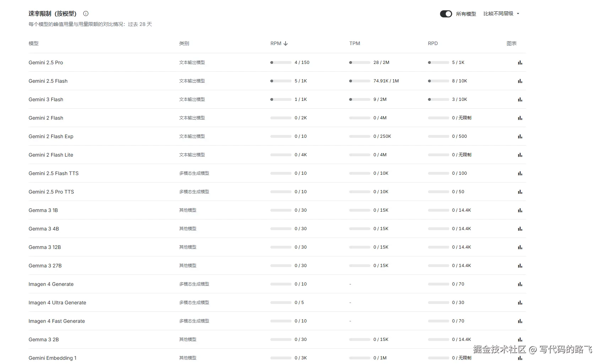Click the info icon beside 速率限制 heading
Viewport: 602px width, 364px height.
[86, 13]
